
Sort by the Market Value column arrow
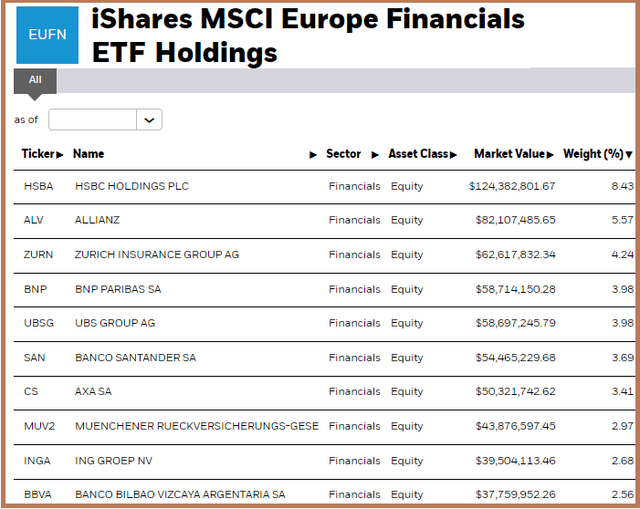552,155
